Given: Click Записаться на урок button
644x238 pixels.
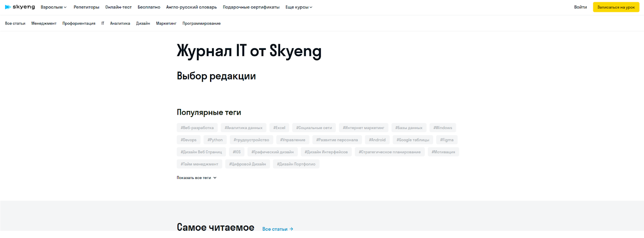Looking at the screenshot, I should [x=616, y=7].
